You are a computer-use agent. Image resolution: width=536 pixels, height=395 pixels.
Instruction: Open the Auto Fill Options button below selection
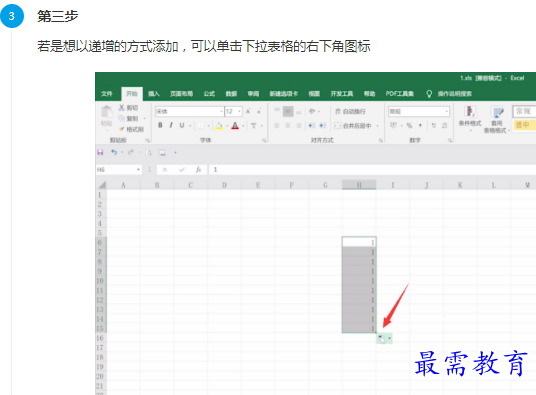coord(384,339)
